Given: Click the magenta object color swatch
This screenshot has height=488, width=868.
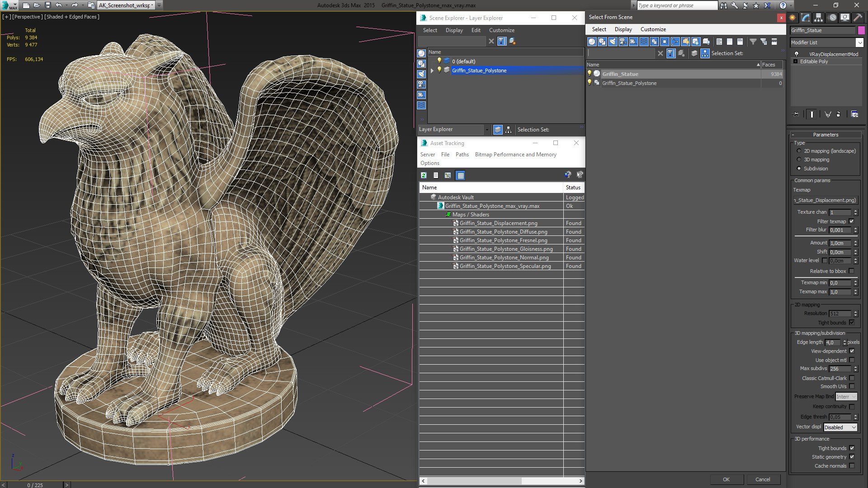Looking at the screenshot, I should [x=861, y=30].
